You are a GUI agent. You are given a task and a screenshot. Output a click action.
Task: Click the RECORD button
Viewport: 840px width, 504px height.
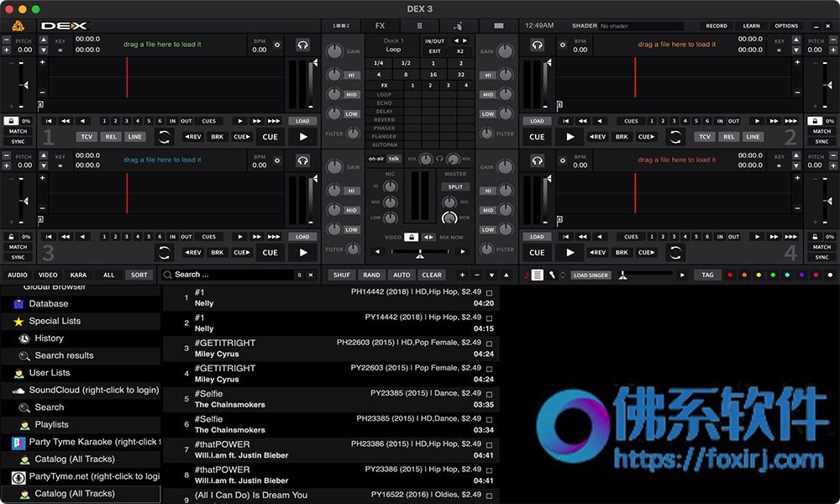click(717, 26)
